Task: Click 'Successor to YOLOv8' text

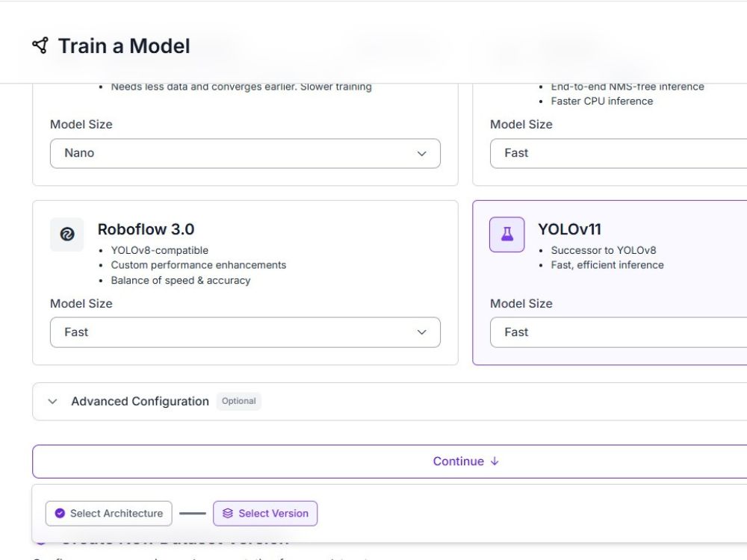Action: click(x=604, y=250)
